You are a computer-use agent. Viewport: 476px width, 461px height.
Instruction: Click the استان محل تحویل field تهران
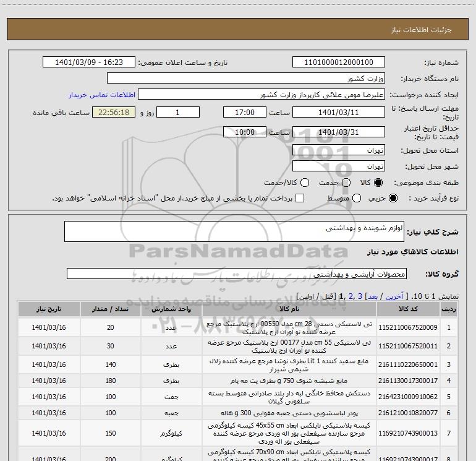339,150
